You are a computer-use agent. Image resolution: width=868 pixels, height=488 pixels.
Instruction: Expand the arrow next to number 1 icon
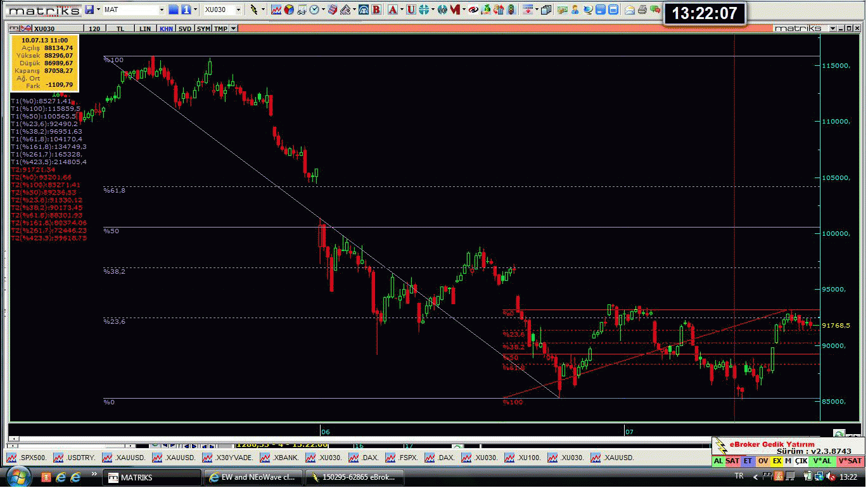pyautogui.click(x=195, y=10)
